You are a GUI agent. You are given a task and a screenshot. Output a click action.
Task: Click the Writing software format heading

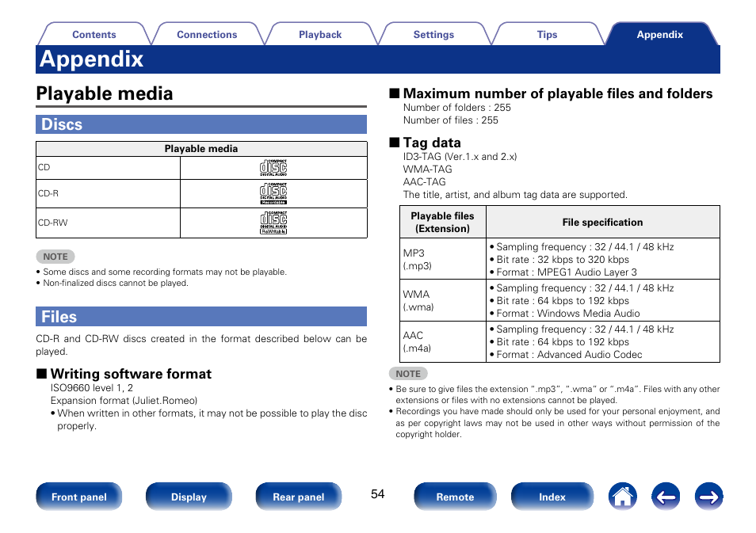[x=131, y=374]
